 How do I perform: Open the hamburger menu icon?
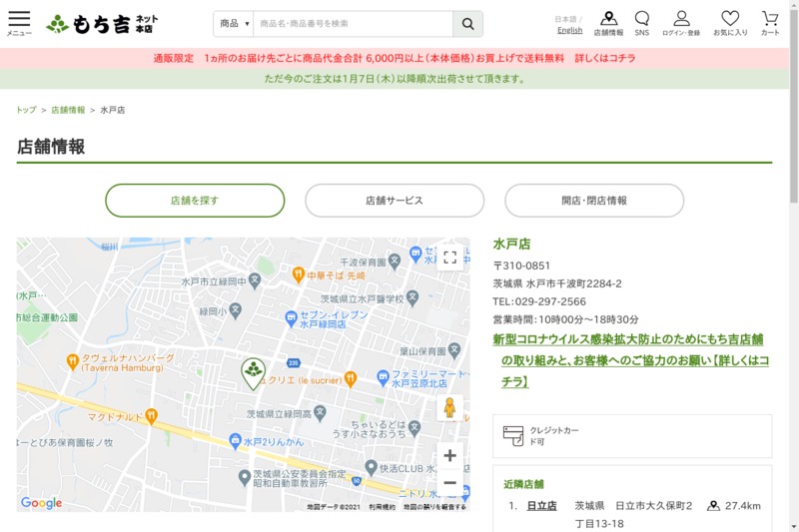click(19, 22)
